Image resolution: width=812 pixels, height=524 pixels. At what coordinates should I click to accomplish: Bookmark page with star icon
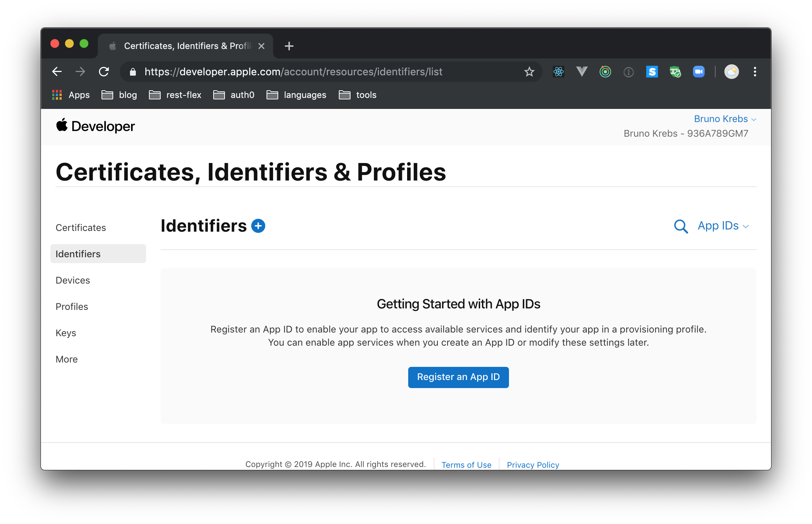point(529,72)
